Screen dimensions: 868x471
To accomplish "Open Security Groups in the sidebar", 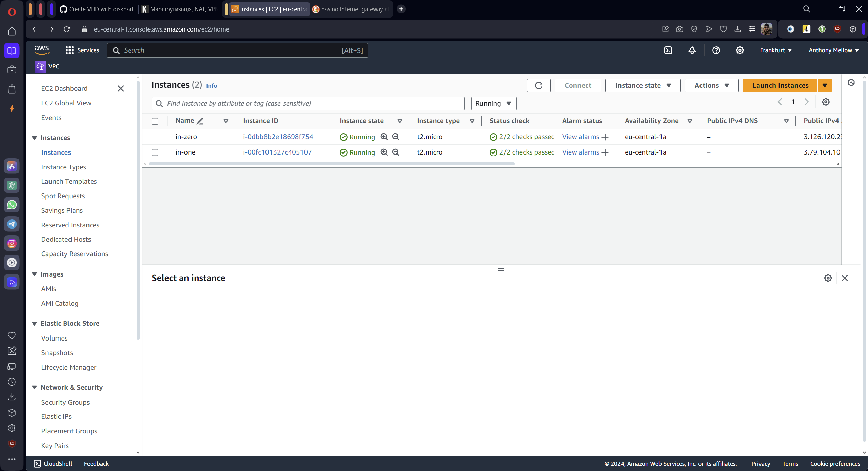I will (x=65, y=402).
